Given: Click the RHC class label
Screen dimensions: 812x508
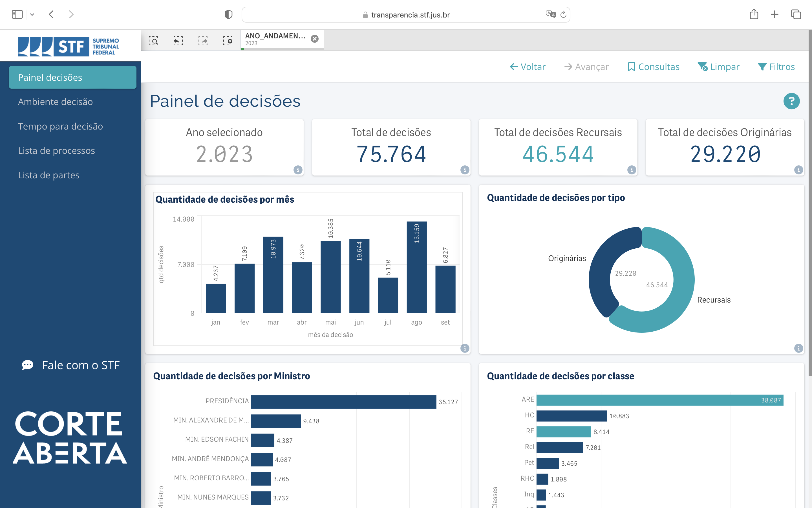Looking at the screenshot, I should pyautogui.click(x=527, y=478).
